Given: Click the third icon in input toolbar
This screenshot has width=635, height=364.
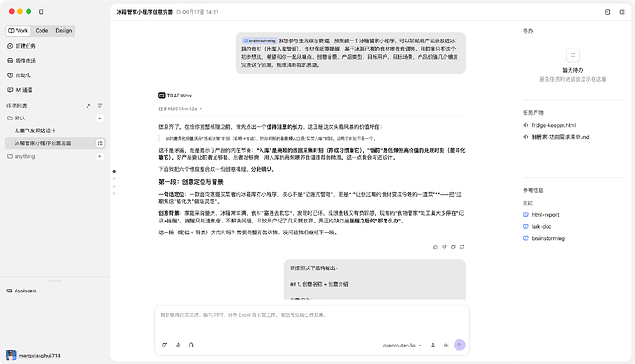Looking at the screenshot, I should (191, 345).
